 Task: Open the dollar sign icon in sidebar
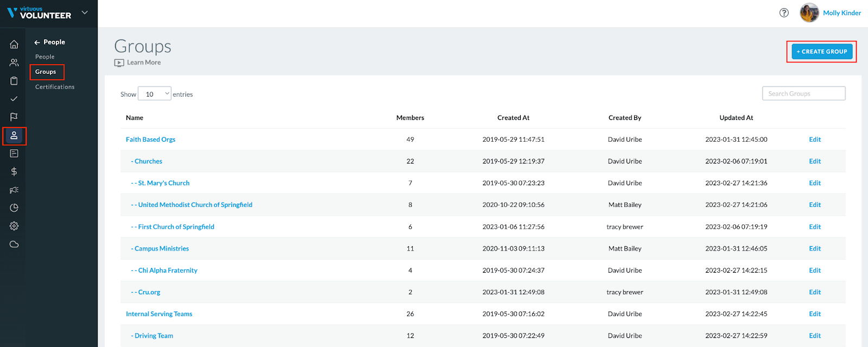[x=14, y=172]
